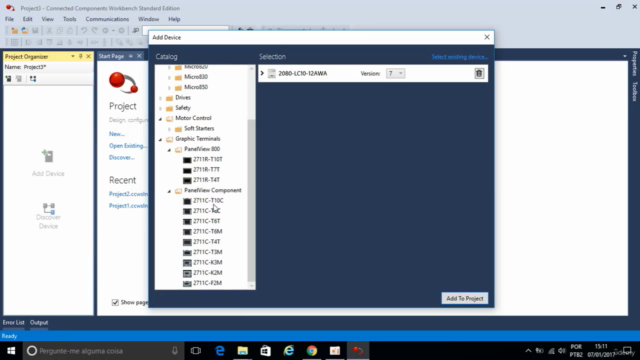Screen dimensions: 640x360
Task: Open the Error List tab
Action: [x=13, y=322]
